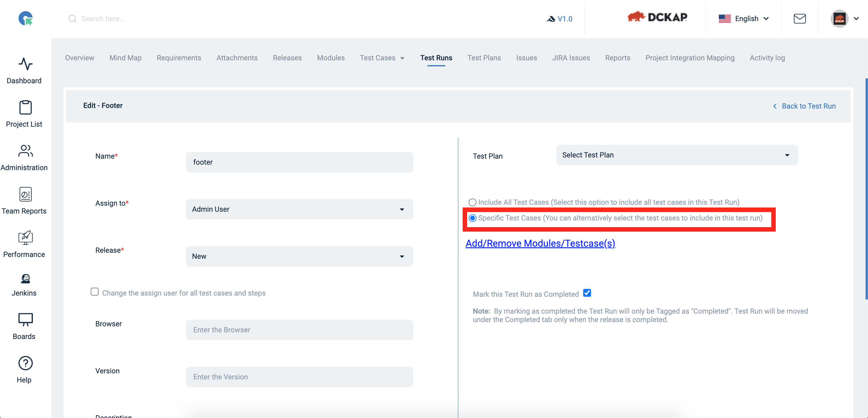Image resolution: width=868 pixels, height=418 pixels.
Task: Switch to the Issues tab
Action: [x=526, y=58]
